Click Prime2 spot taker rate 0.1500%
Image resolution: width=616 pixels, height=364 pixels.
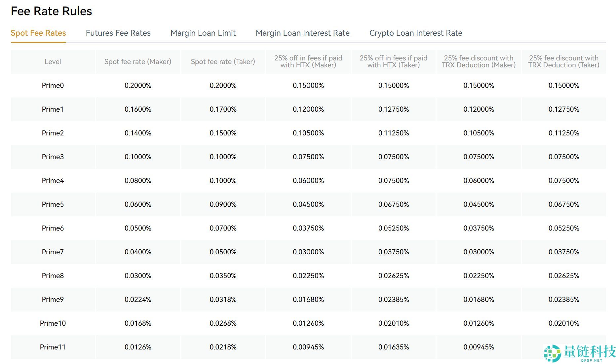click(223, 133)
